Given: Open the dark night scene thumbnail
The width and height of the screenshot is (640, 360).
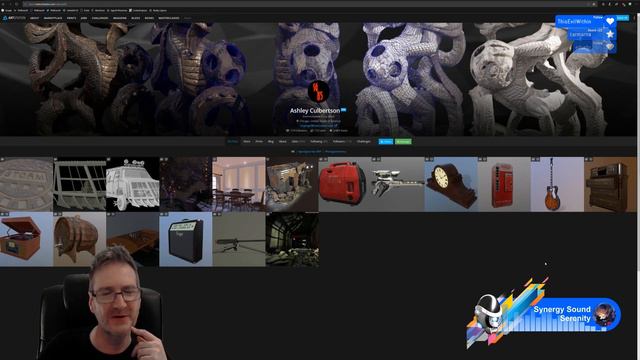Looking at the screenshot, I should point(186,184).
